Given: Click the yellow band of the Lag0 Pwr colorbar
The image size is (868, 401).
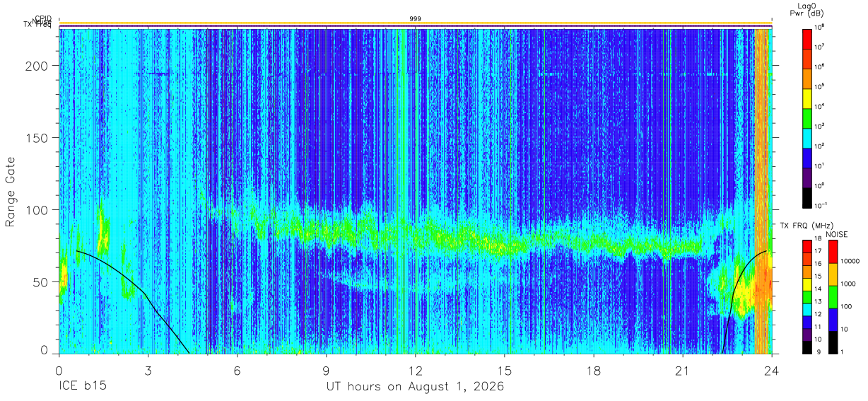Looking at the screenshot, I should pyautogui.click(x=807, y=98).
